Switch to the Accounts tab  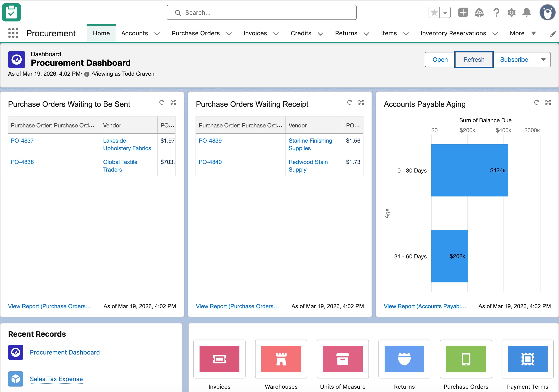click(x=135, y=33)
